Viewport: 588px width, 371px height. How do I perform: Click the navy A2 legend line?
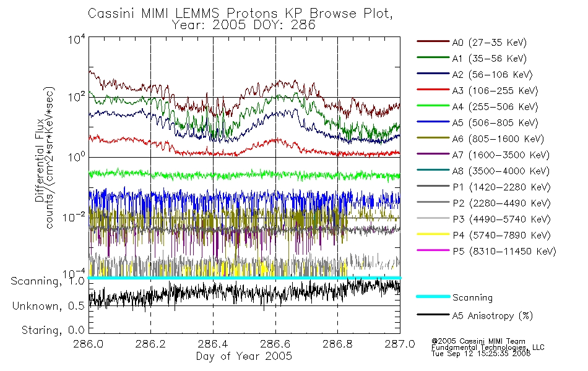[x=433, y=74]
